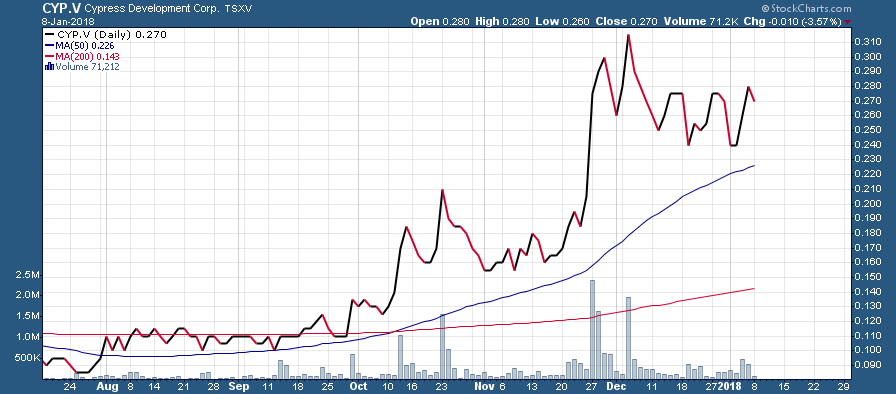Click the Volume 71,212 legend entry
Screen dimensions: 896x394
point(82,67)
